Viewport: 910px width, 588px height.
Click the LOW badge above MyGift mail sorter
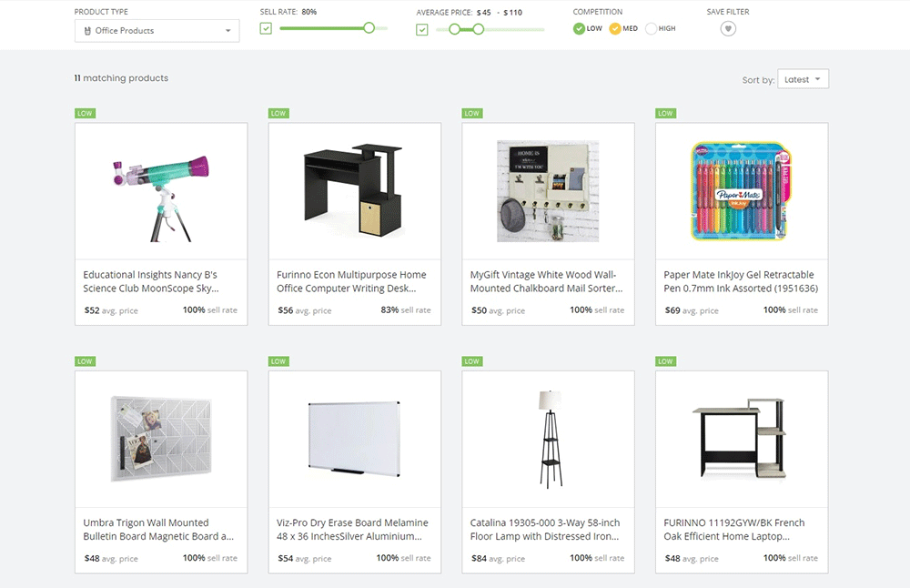[471, 114]
